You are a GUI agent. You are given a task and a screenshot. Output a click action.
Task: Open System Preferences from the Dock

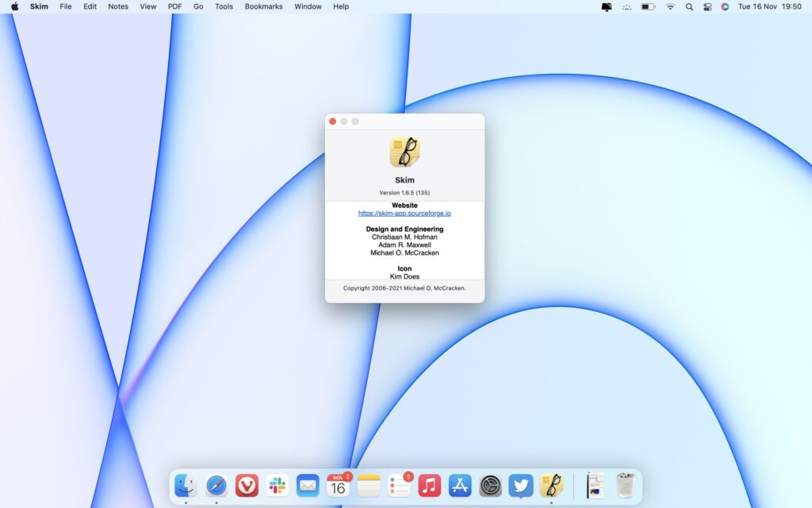(489, 485)
